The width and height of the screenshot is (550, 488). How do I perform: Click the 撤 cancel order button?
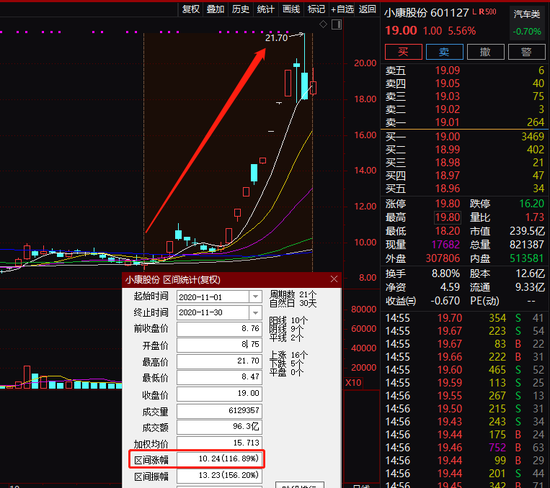[485, 52]
